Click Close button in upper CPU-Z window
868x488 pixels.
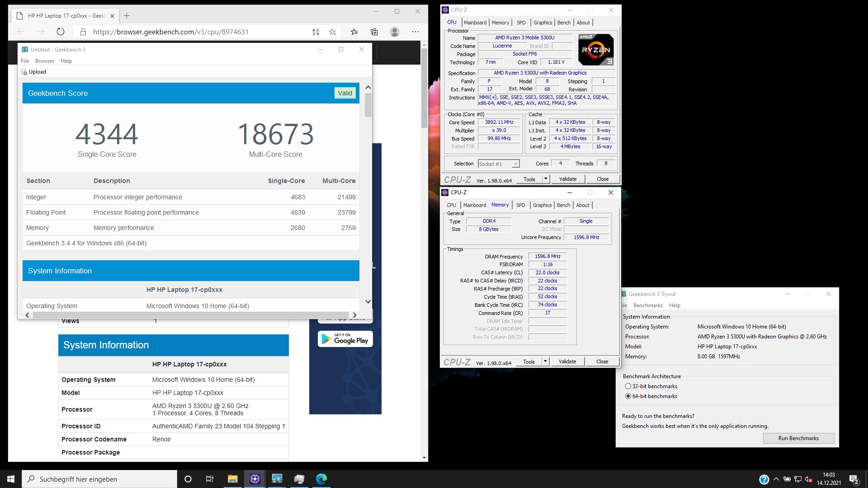(603, 179)
